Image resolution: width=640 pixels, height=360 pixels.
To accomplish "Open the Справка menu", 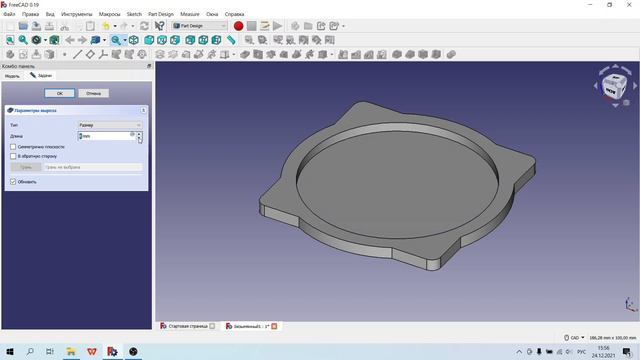I will click(234, 14).
